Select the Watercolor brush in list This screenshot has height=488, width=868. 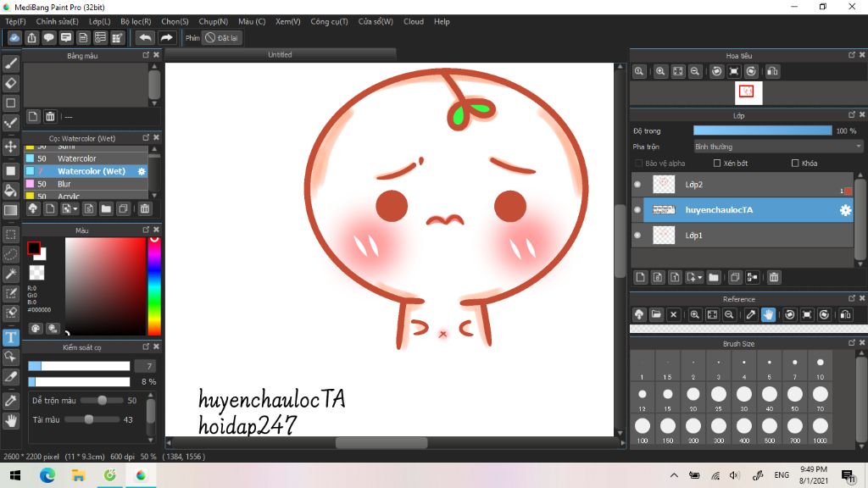[86, 158]
